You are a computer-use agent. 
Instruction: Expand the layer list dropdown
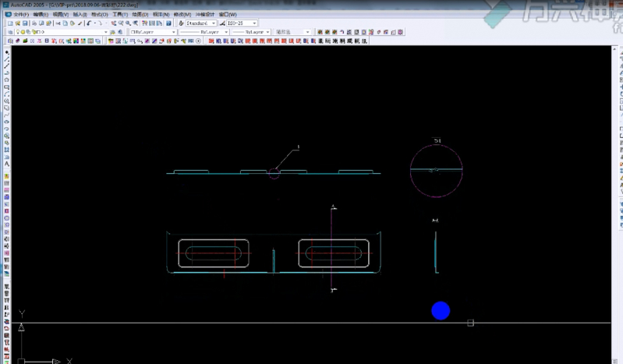106,32
